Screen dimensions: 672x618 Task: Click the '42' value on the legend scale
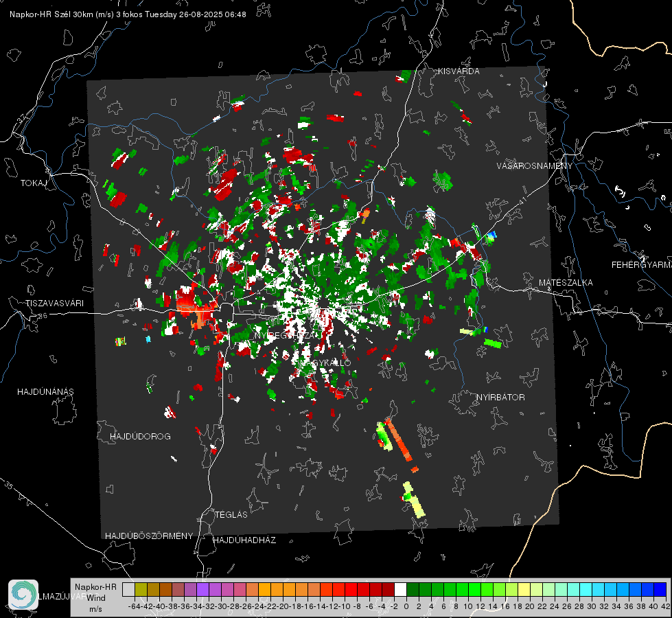665,606
